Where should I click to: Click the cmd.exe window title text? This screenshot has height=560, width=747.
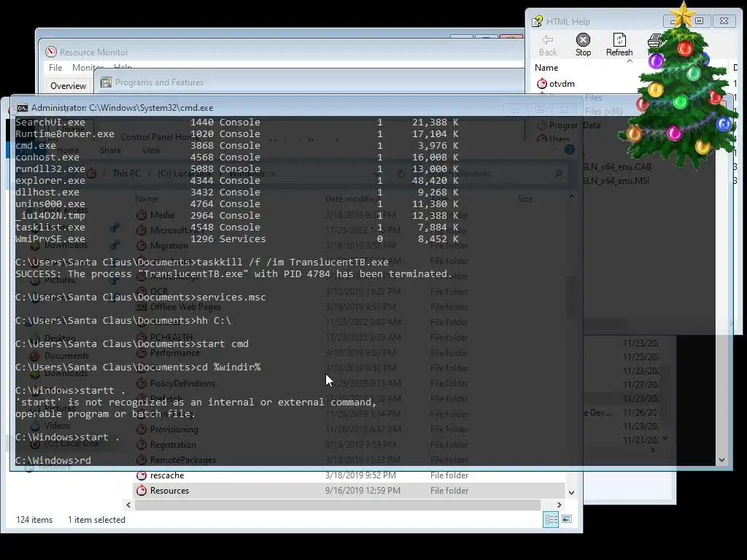click(123, 108)
